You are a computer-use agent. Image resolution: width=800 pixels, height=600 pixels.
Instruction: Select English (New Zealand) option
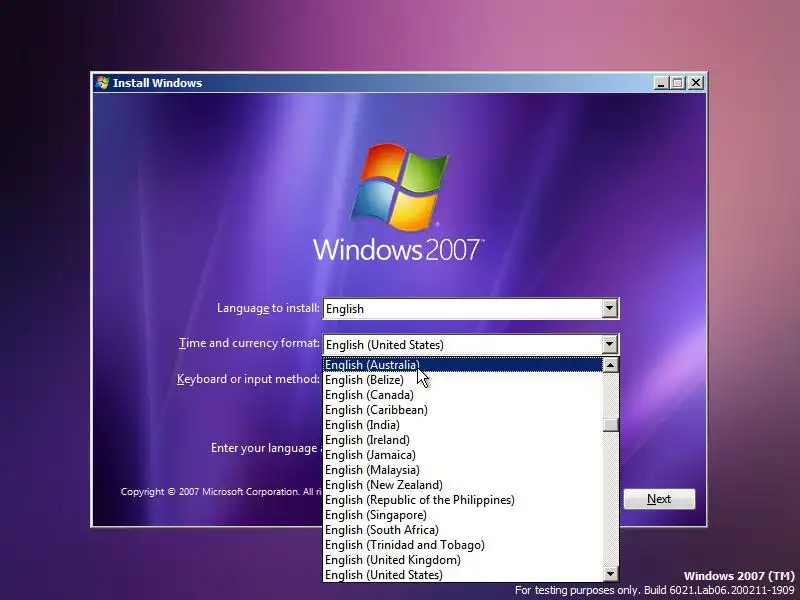tap(463, 485)
